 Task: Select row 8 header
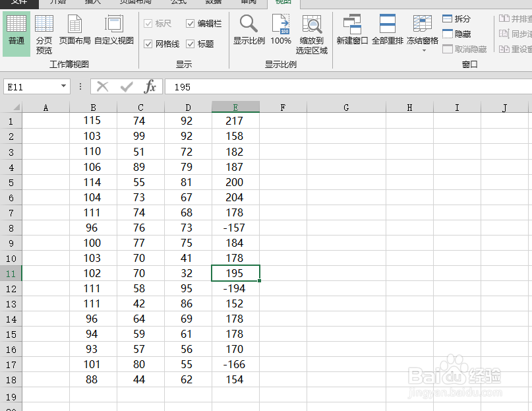click(11, 228)
